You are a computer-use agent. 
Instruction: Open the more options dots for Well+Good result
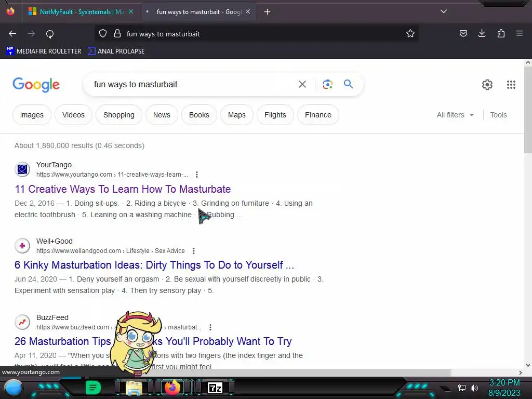pyautogui.click(x=194, y=251)
